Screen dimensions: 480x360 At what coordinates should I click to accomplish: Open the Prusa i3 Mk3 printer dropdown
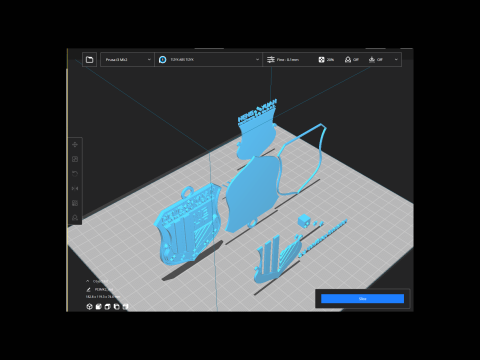pos(127,60)
